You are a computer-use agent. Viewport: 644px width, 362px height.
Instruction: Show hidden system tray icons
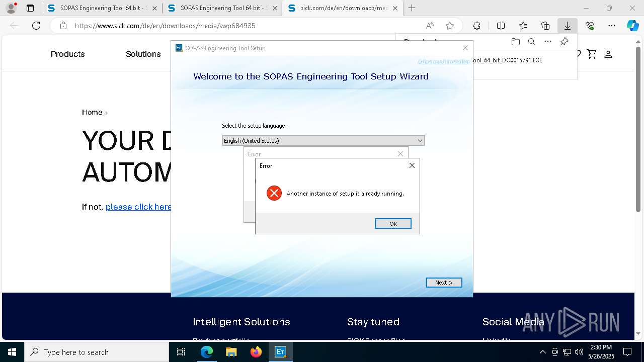point(542,352)
